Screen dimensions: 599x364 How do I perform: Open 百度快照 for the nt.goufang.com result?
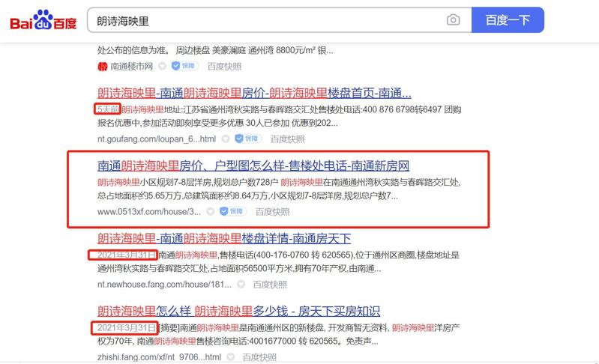[x=288, y=139]
